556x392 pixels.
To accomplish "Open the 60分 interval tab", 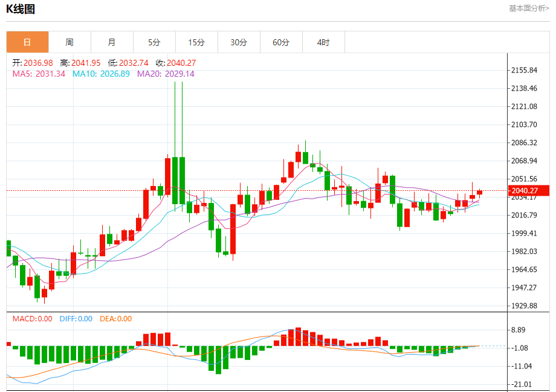I will point(281,42).
